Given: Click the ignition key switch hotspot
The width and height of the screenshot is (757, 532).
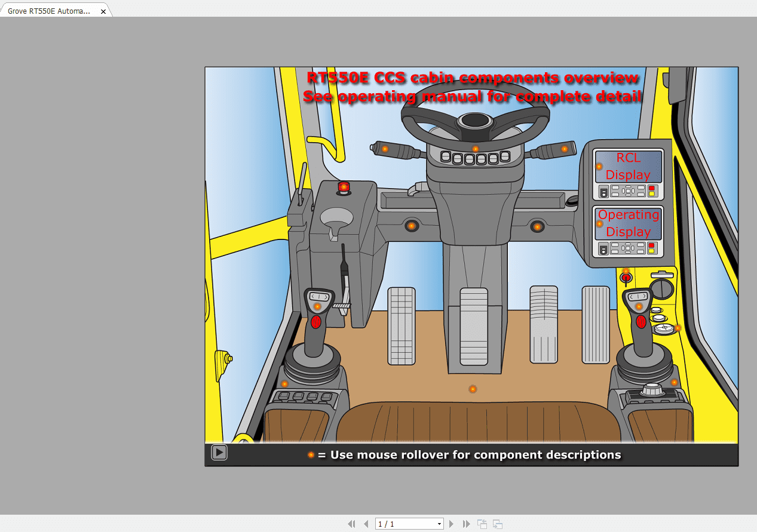Looking at the screenshot, I should (626, 272).
